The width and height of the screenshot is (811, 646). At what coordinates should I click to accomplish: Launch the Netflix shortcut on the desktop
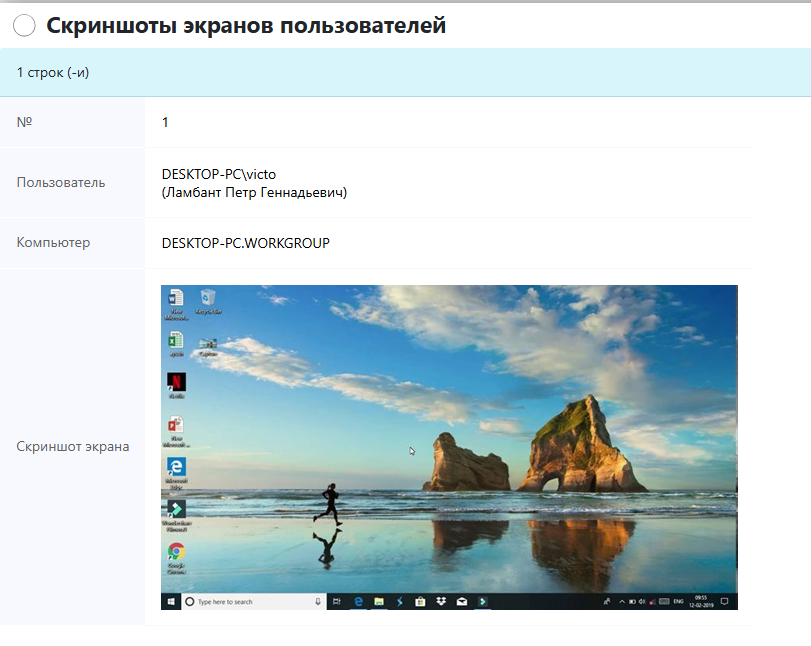tap(176, 383)
